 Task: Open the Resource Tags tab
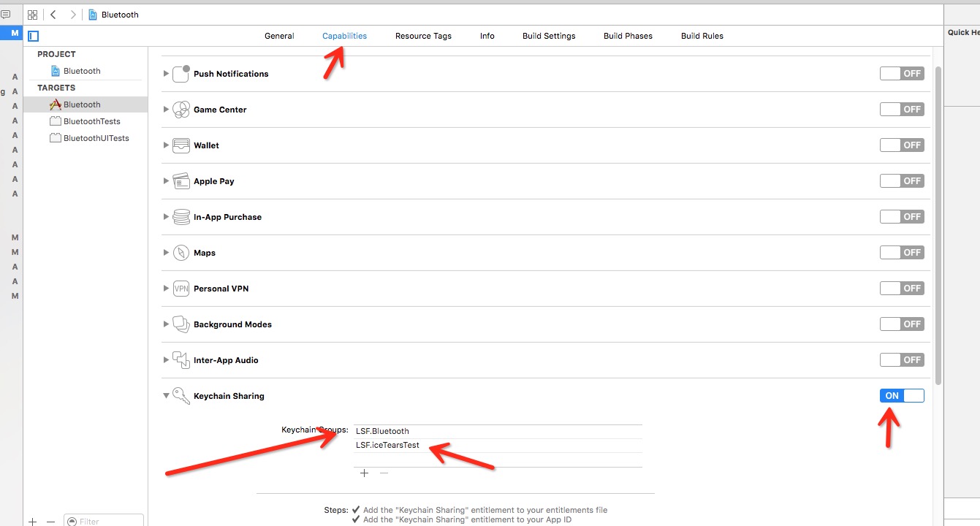coord(423,36)
